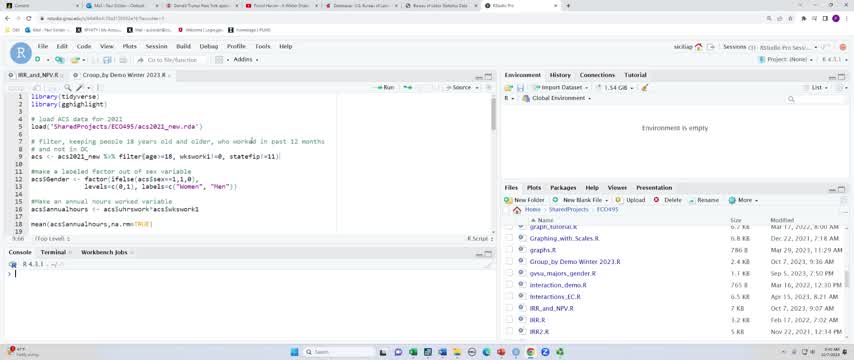
Task: Click the home icon next to username
Action: point(698,47)
